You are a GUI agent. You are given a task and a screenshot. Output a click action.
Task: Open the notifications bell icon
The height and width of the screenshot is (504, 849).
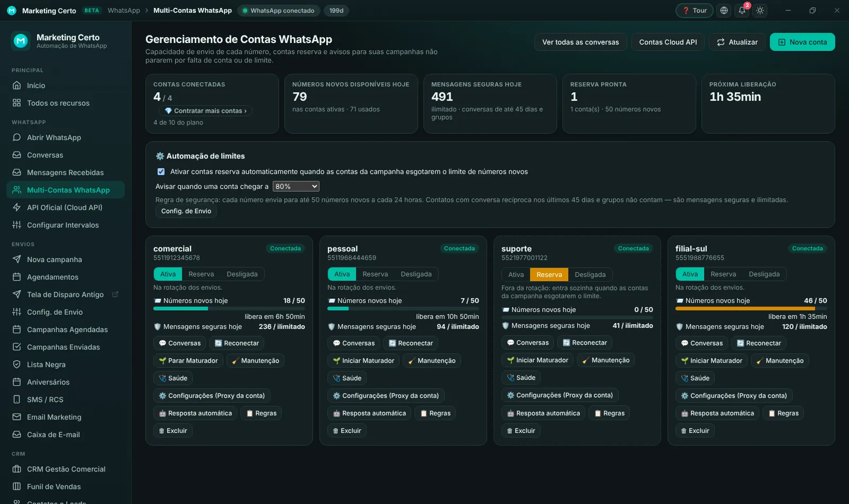(x=742, y=11)
